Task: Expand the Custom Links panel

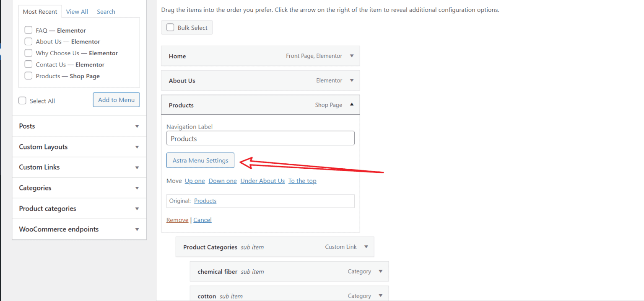Action: point(137,167)
